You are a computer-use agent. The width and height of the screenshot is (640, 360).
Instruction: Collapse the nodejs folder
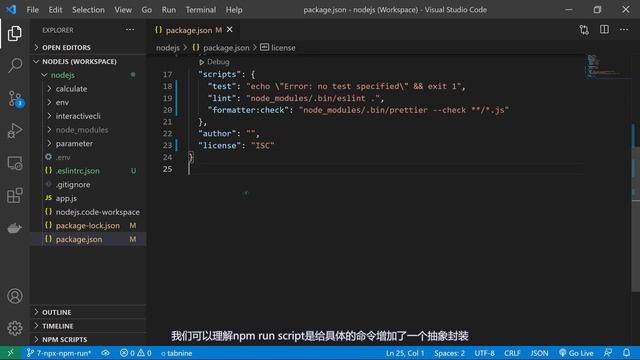(x=88, y=75)
